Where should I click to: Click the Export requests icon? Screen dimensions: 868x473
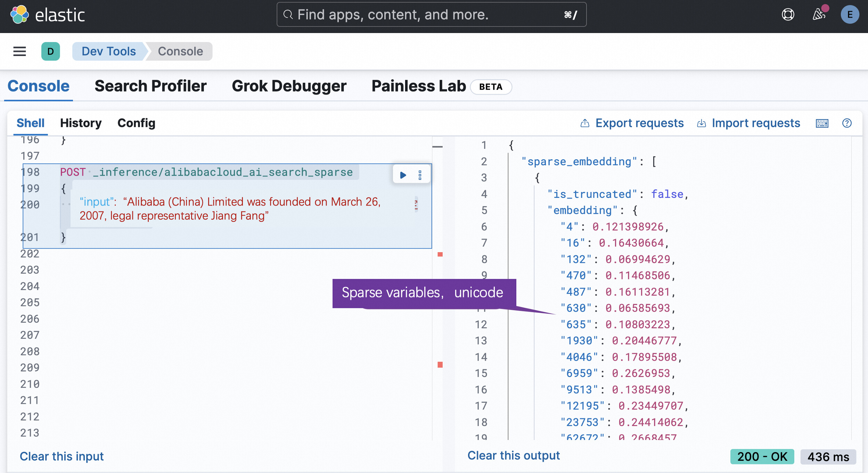[x=585, y=123]
